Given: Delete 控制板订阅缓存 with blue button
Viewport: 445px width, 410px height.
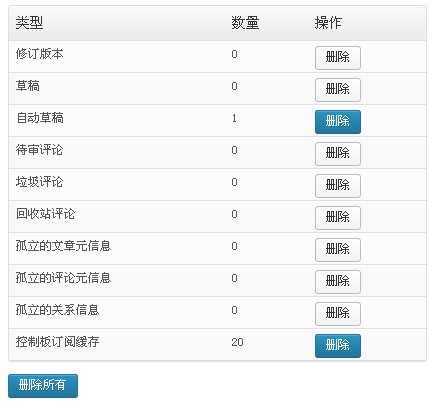Looking at the screenshot, I should [338, 346].
